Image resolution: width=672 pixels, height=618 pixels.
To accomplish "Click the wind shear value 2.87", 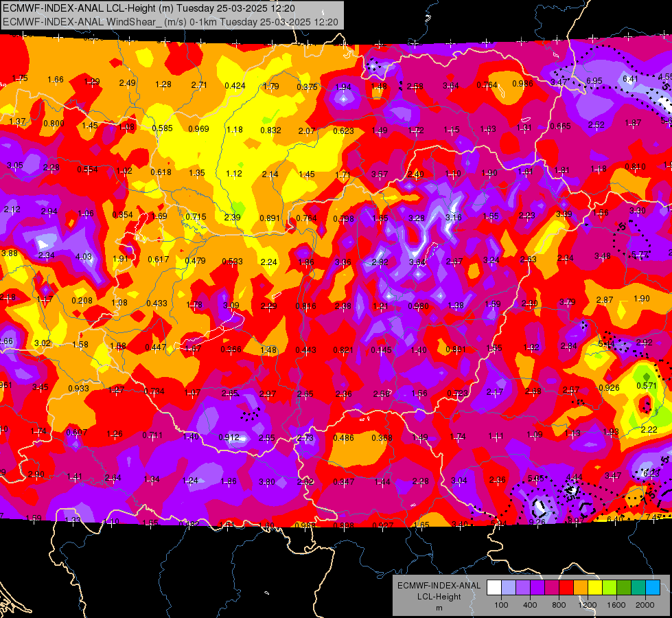I will click(x=605, y=300).
